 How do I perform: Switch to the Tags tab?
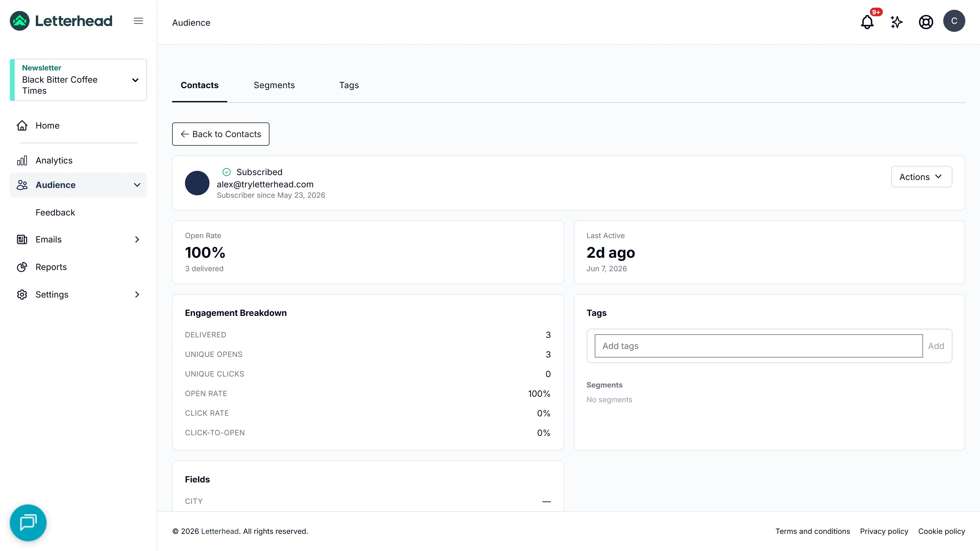tap(349, 85)
